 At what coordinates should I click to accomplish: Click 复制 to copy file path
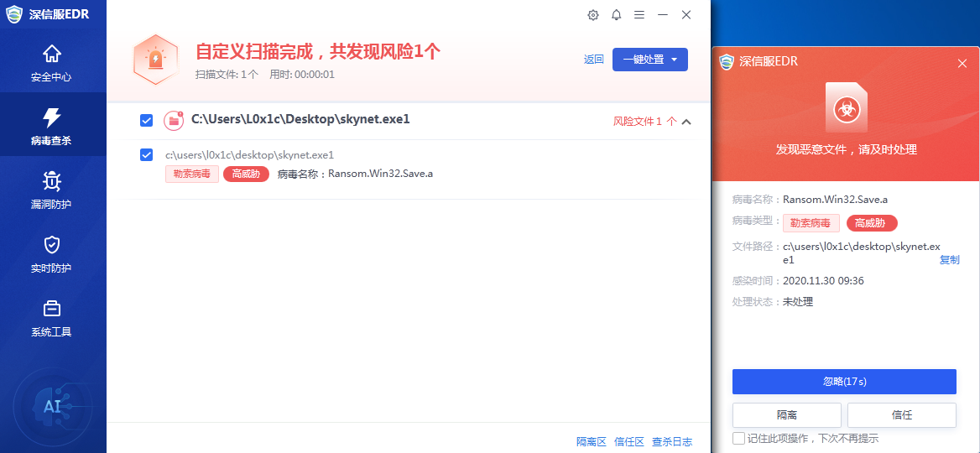pos(950,260)
